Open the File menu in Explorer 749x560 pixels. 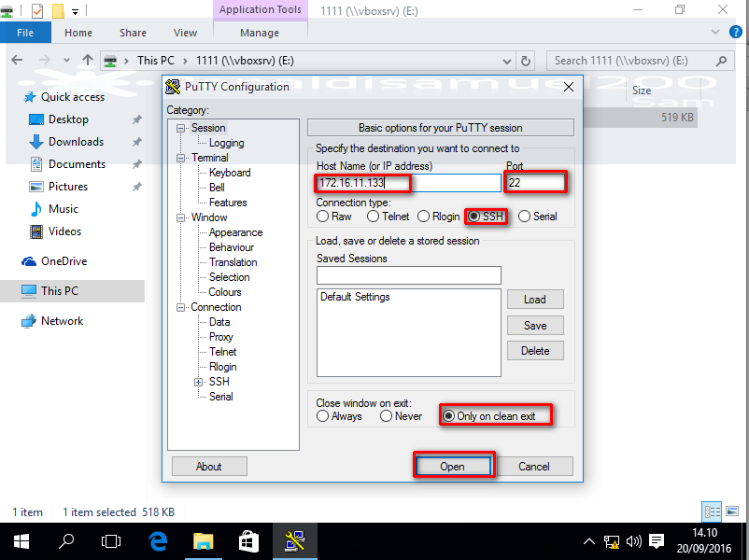pyautogui.click(x=25, y=33)
